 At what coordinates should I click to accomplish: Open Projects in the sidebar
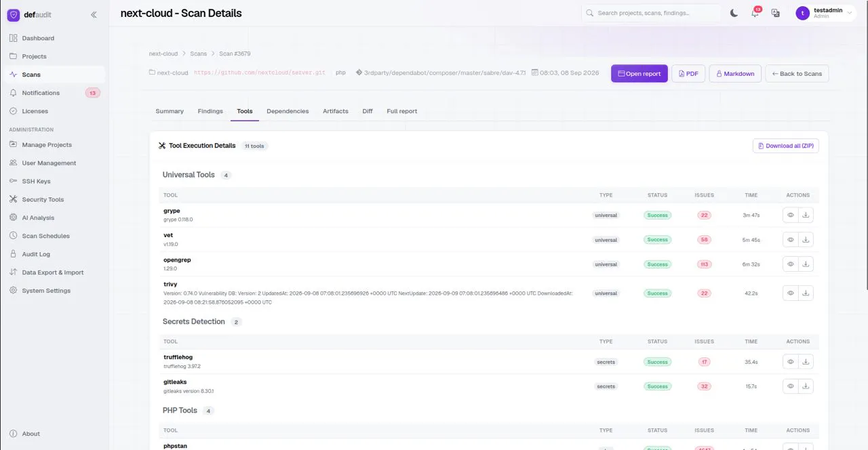tap(54, 56)
